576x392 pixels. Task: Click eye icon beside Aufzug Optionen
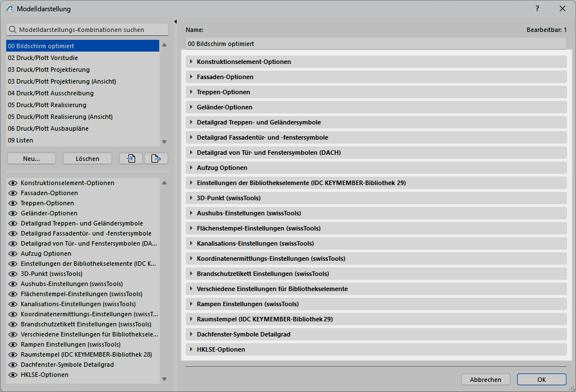click(x=13, y=253)
